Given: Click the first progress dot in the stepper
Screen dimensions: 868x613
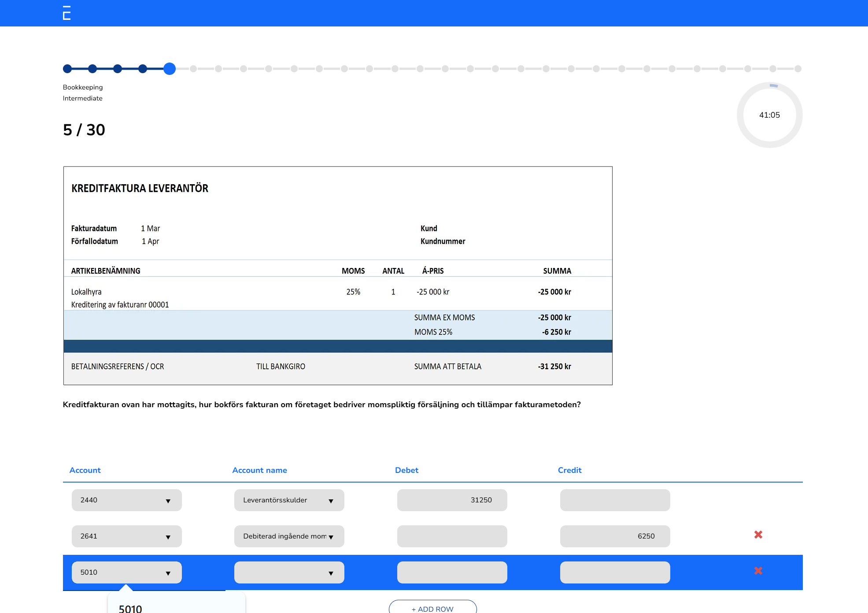Looking at the screenshot, I should coord(67,69).
